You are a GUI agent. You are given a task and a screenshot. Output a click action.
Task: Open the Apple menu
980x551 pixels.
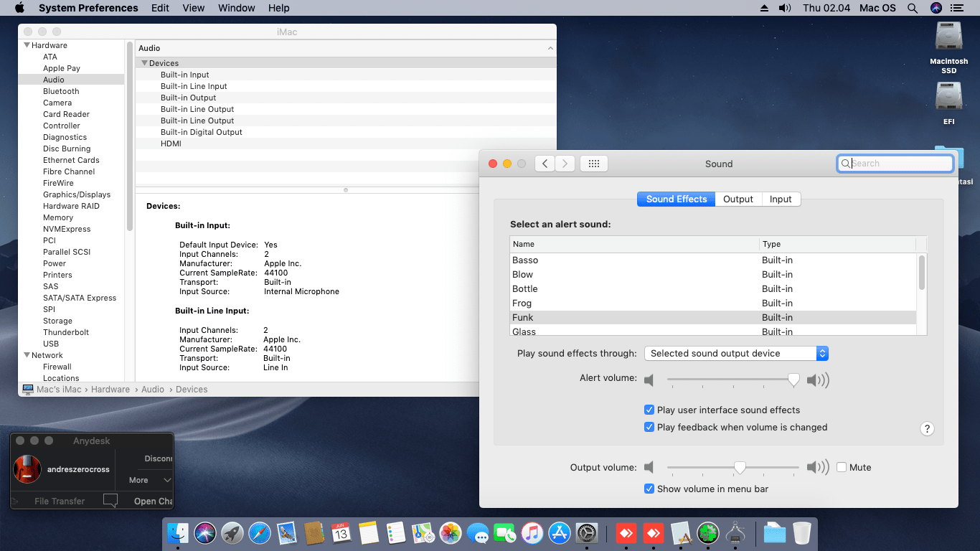click(19, 8)
